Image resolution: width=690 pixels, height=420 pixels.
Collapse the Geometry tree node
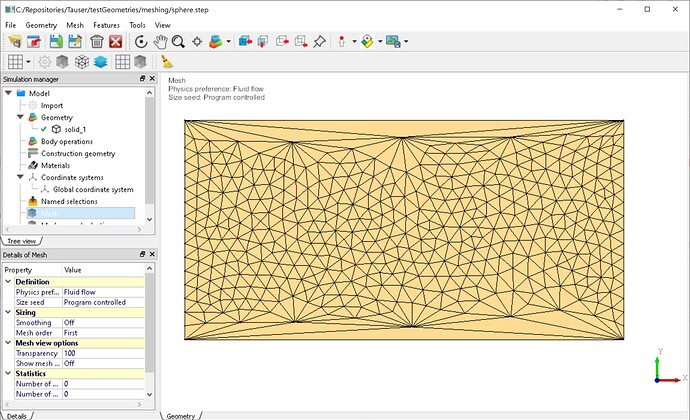[20, 117]
